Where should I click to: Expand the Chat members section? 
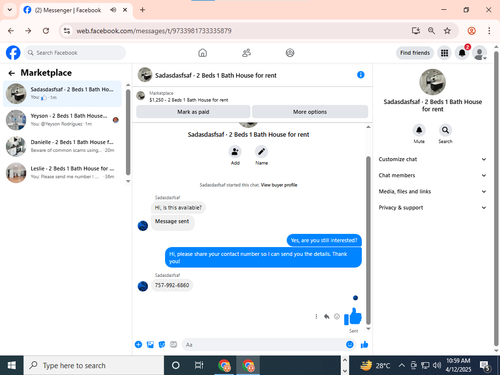[432, 175]
